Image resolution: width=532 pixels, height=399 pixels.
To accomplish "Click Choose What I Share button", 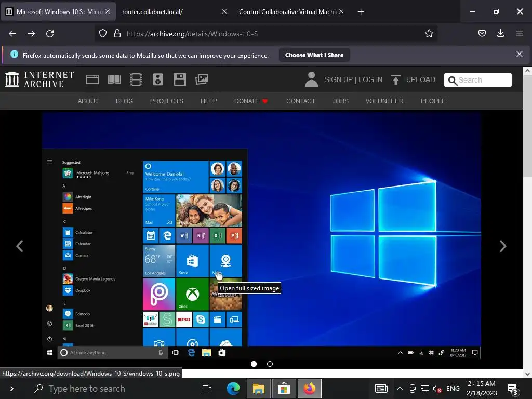I will pos(314,55).
